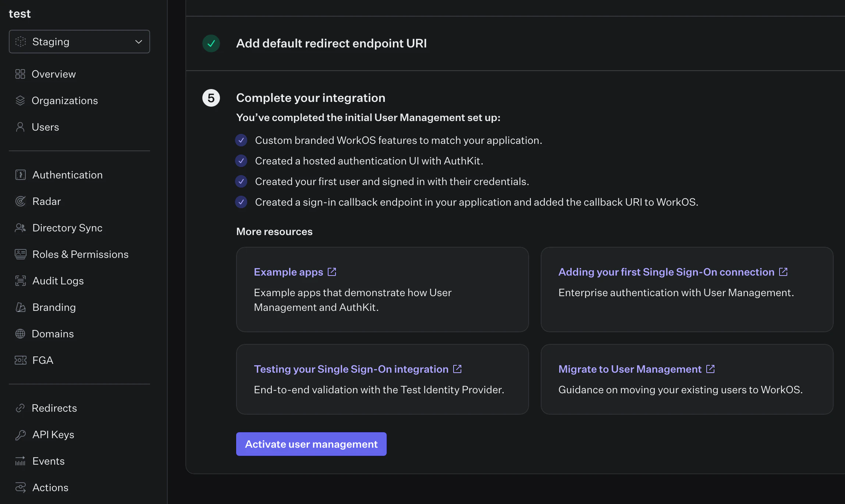Open the Example apps link
The width and height of the screenshot is (845, 504).
[288, 272]
